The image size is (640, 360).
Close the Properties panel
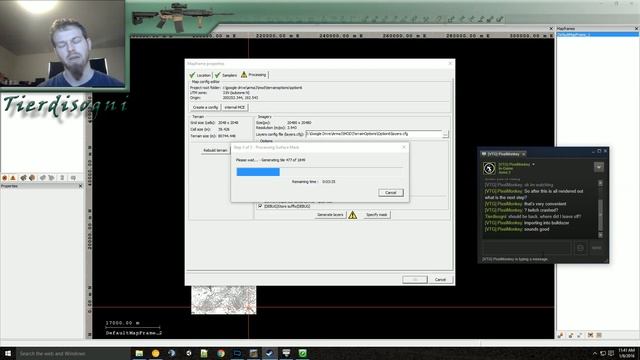click(80, 186)
